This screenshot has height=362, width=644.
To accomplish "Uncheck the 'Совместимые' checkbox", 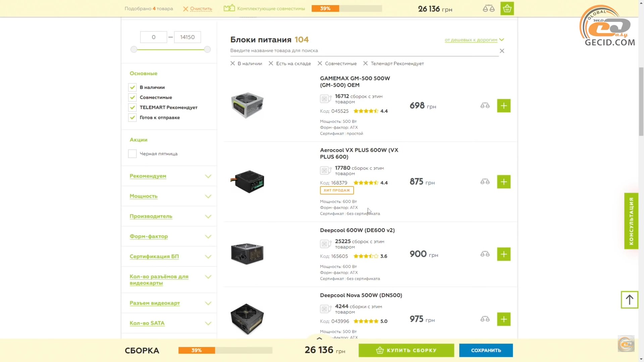I will (x=132, y=98).
